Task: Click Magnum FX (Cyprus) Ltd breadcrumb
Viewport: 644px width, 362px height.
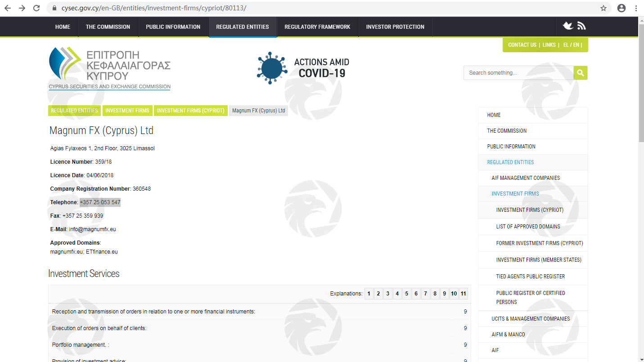Action: [x=259, y=111]
